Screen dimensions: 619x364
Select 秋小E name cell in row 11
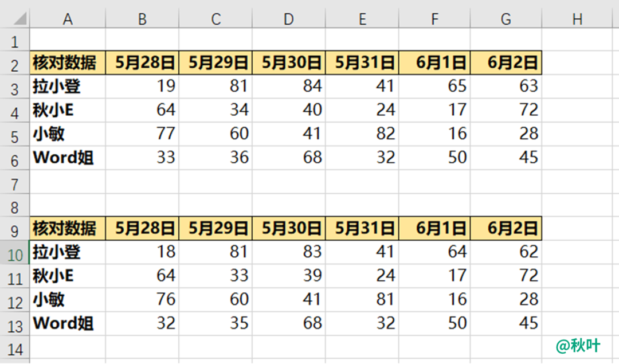[68, 276]
